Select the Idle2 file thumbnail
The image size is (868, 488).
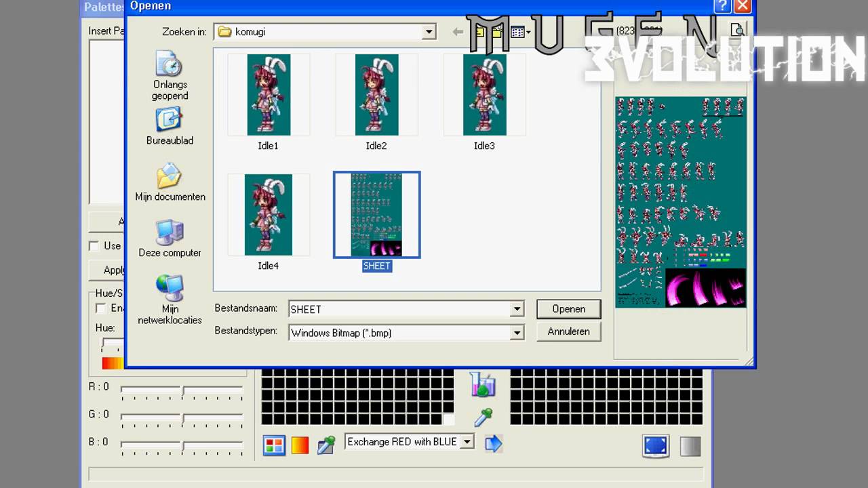click(376, 95)
